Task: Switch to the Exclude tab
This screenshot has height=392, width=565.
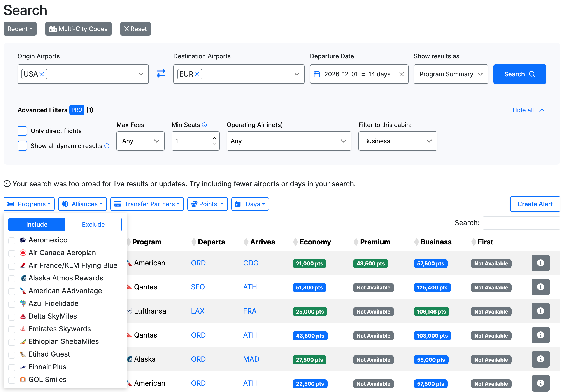Action: tap(93, 225)
